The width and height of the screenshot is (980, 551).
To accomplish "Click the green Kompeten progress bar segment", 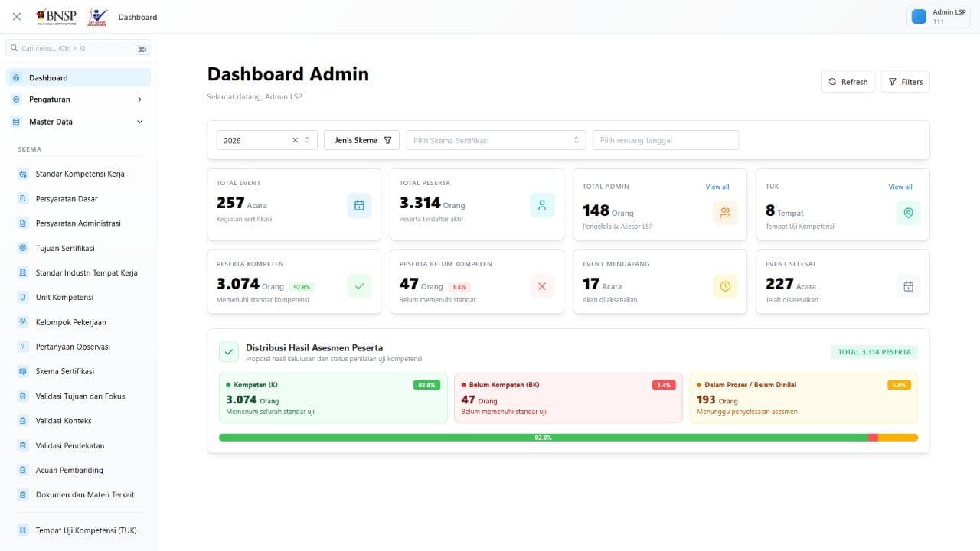I will (x=543, y=438).
